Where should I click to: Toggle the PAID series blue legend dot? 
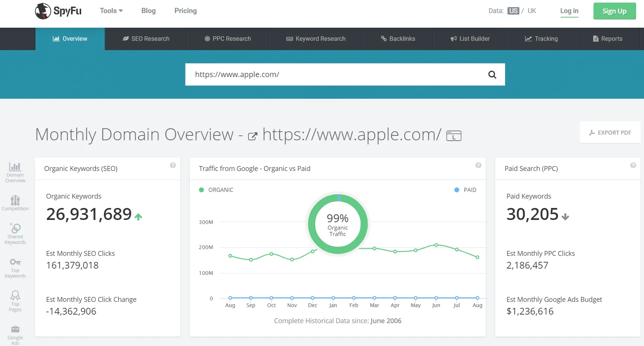click(457, 190)
